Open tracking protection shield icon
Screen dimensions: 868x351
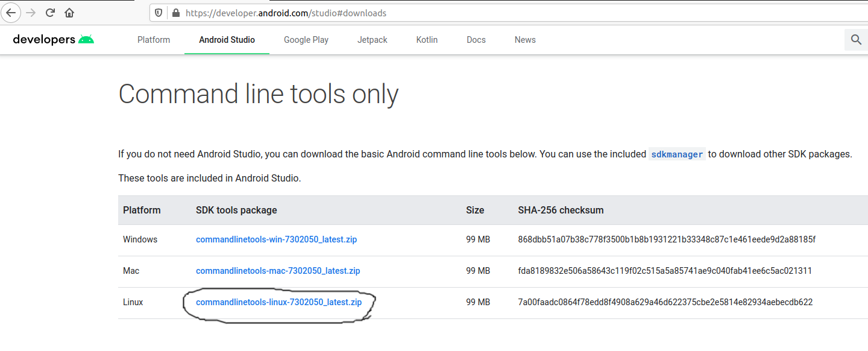[x=159, y=13]
